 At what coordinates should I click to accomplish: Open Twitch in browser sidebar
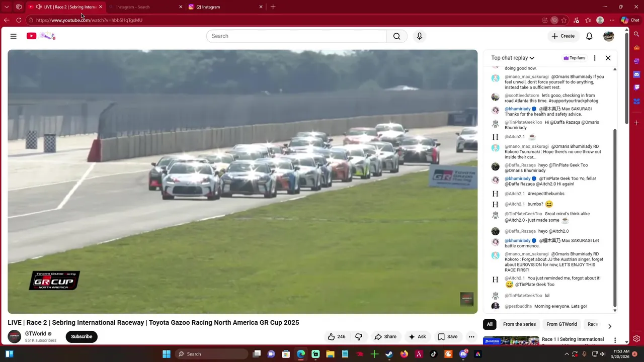[636, 87]
